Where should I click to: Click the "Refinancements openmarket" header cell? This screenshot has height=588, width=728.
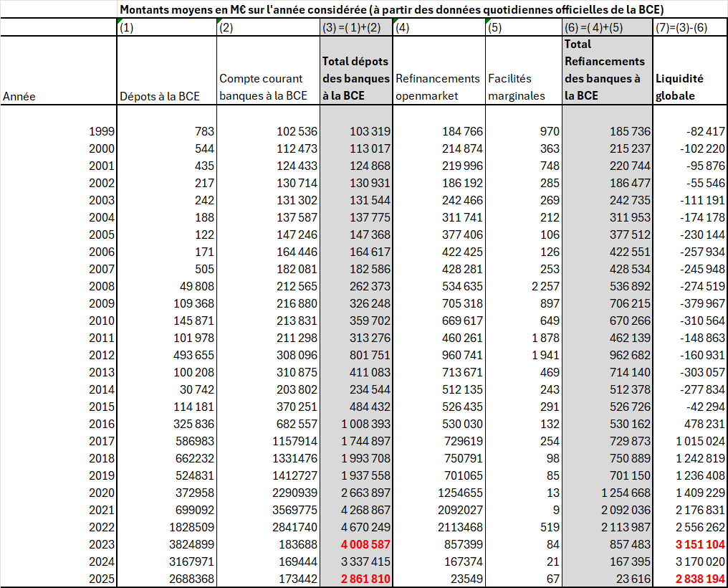point(438,87)
